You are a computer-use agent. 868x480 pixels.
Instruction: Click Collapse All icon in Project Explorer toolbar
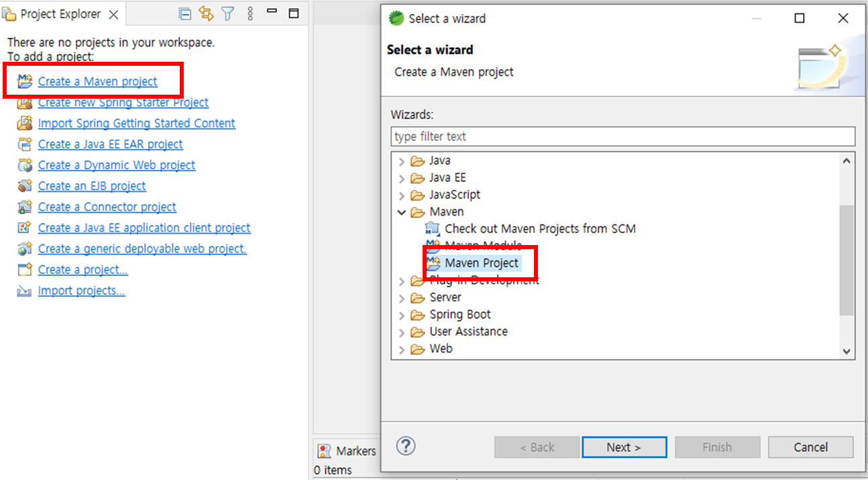tap(186, 13)
